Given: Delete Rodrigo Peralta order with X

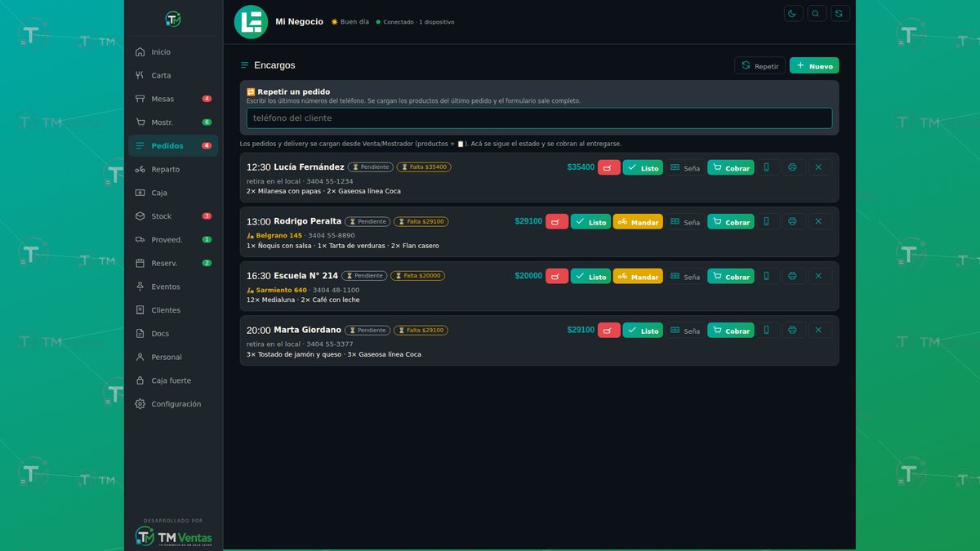Looking at the screenshot, I should tap(820, 221).
